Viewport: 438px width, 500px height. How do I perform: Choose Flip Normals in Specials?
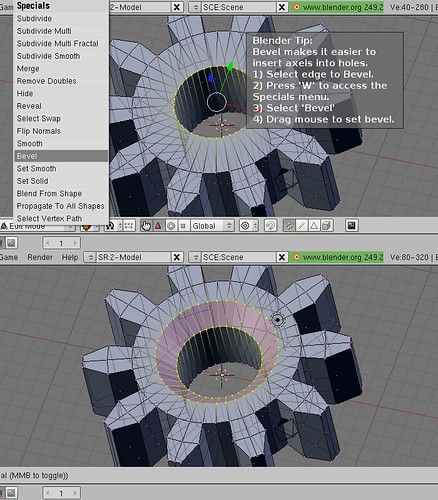(61, 131)
